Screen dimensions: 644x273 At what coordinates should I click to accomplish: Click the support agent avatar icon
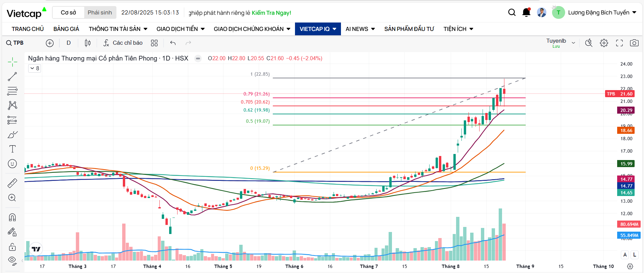pyautogui.click(x=541, y=13)
